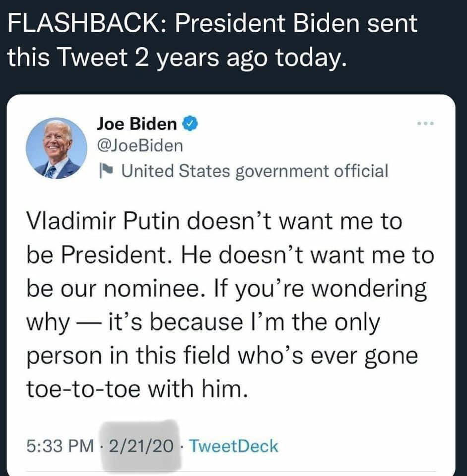The image size is (467, 476).
Task: Open the three-dot more options menu
Action: tap(425, 122)
